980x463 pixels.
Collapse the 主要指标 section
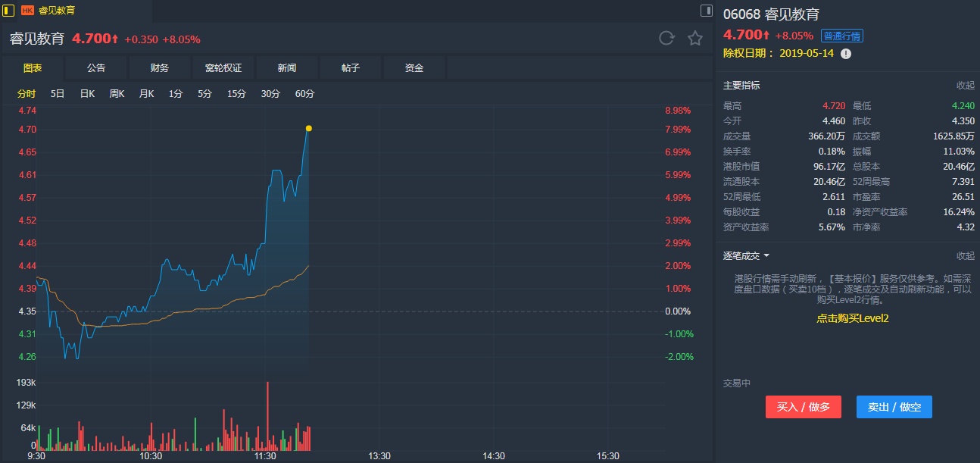(965, 86)
